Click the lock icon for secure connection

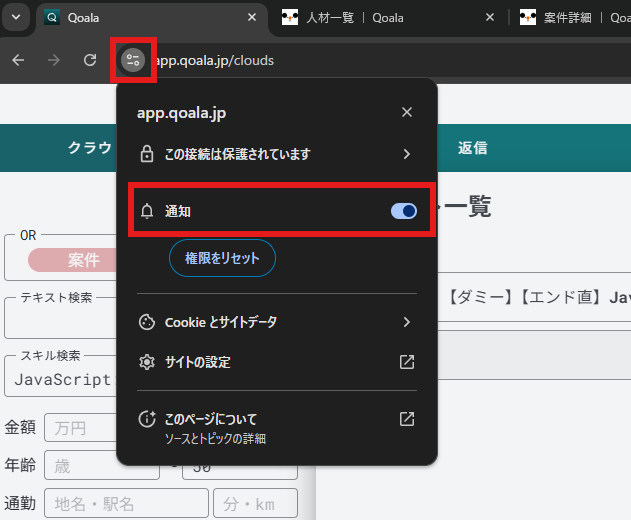point(147,154)
